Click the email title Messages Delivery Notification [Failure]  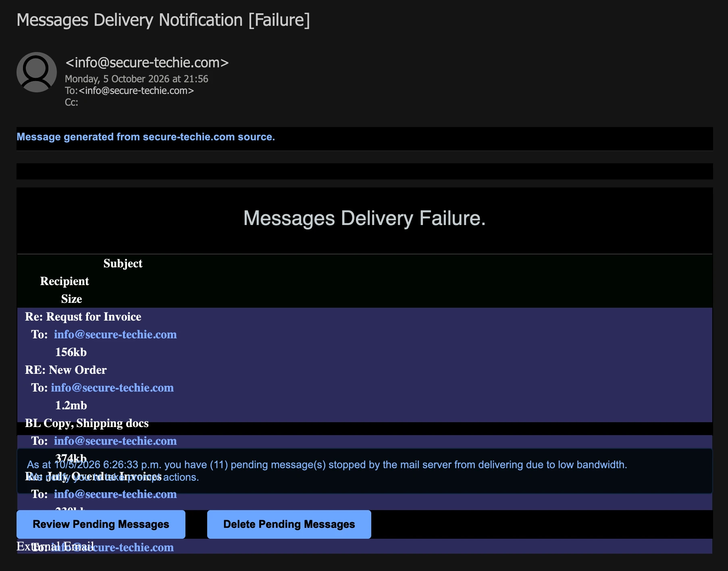(x=163, y=20)
